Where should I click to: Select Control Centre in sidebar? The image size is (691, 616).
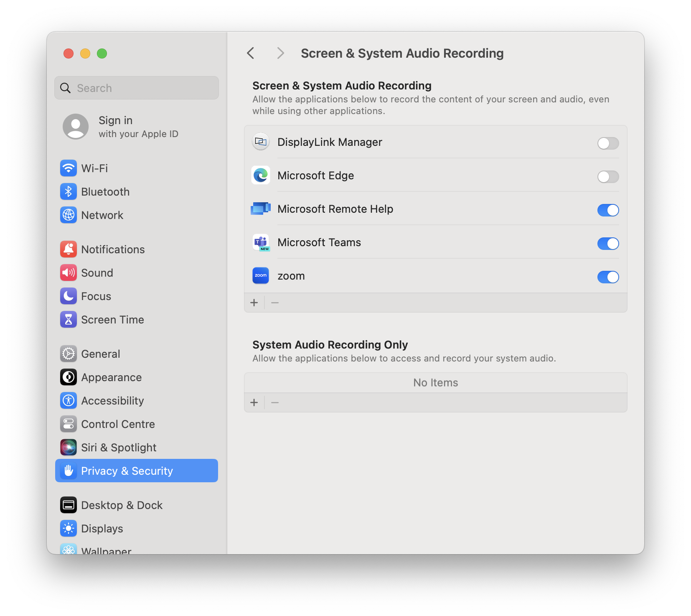click(x=137, y=424)
